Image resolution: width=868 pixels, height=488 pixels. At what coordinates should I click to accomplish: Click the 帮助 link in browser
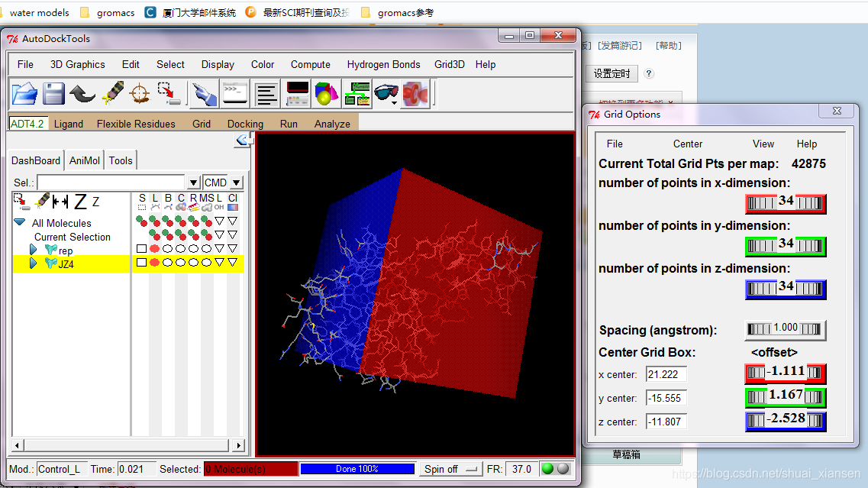point(669,45)
